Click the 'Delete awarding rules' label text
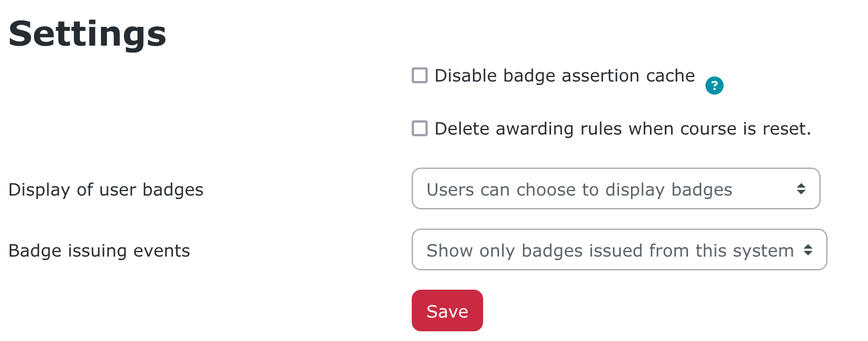This screenshot has width=868, height=341. click(622, 128)
